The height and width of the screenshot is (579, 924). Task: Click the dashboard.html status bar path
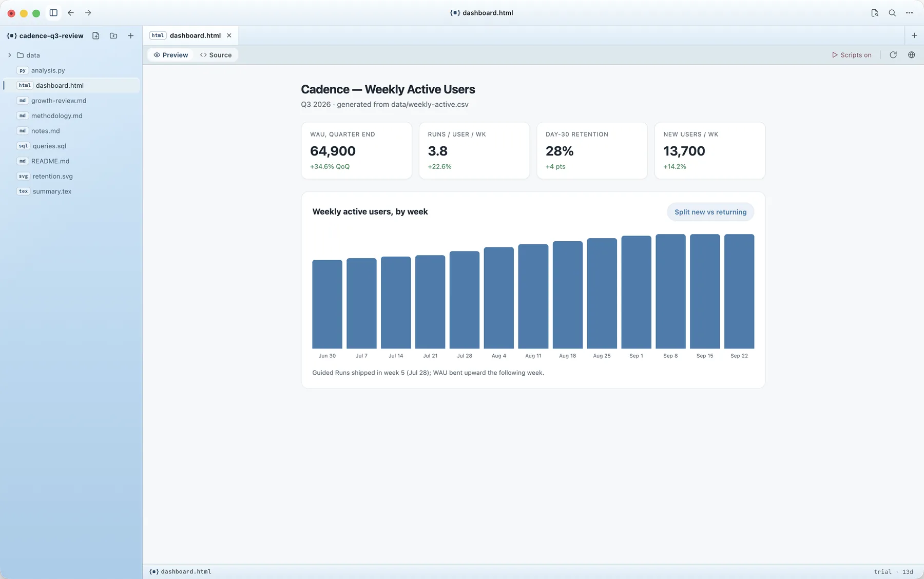[x=180, y=572]
